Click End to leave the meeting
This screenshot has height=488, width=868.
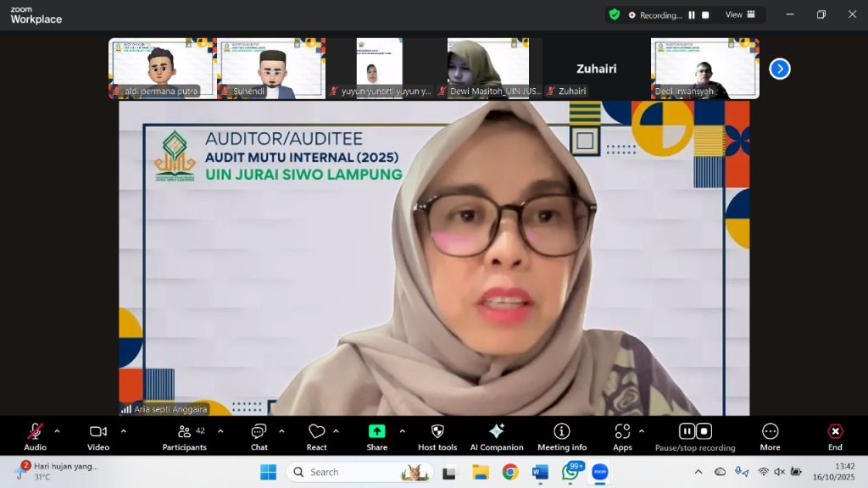click(835, 436)
